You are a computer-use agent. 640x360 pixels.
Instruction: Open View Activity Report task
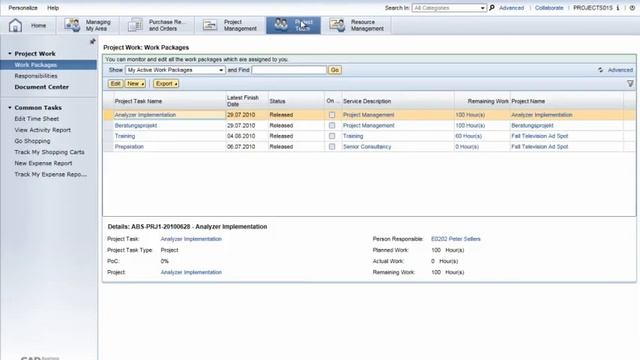coord(42,130)
